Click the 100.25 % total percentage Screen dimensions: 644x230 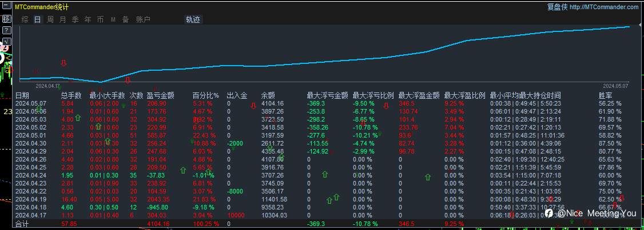[x=205, y=224]
